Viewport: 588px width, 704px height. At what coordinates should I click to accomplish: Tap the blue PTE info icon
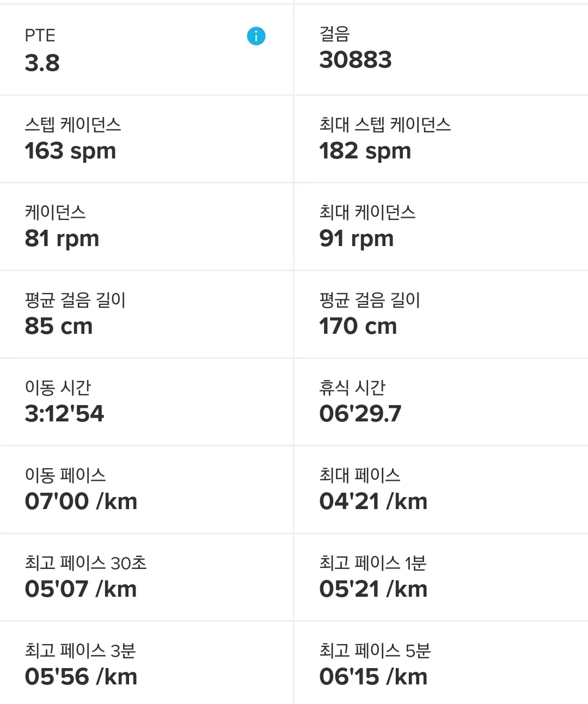256,36
